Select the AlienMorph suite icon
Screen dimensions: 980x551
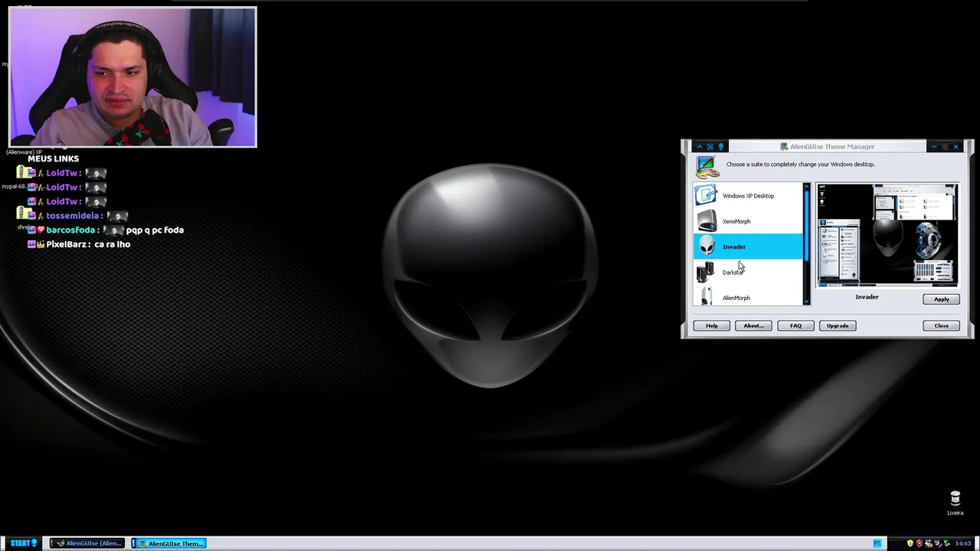[x=706, y=295]
